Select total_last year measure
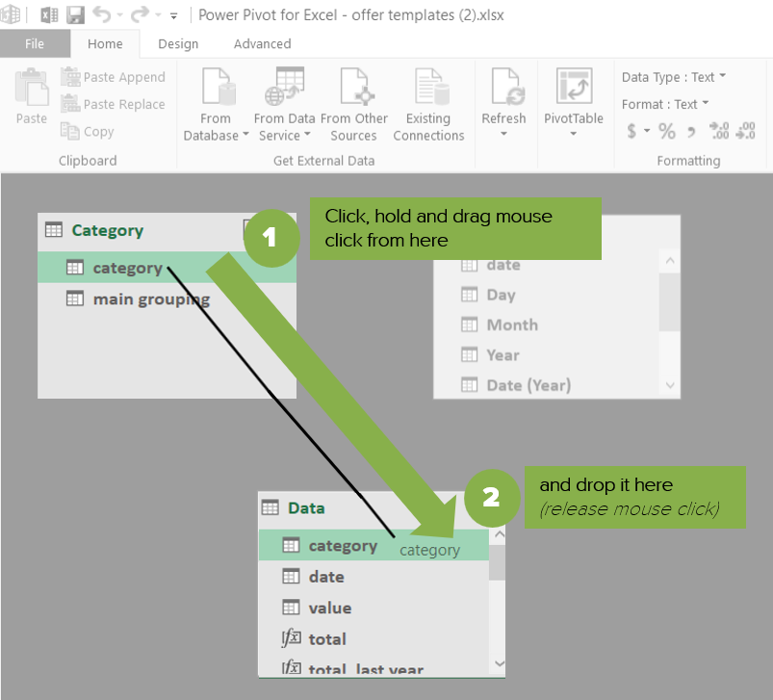This screenshot has height=700, width=773. point(374,666)
